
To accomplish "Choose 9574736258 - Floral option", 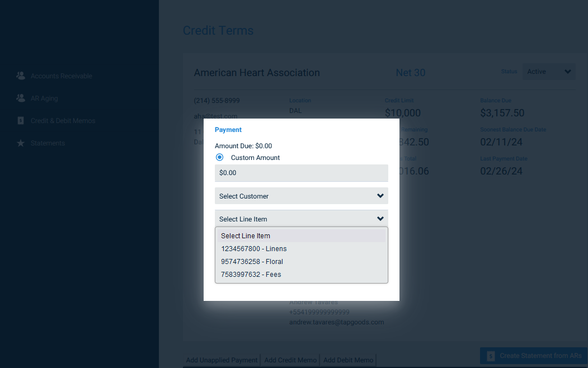I will point(301,262).
